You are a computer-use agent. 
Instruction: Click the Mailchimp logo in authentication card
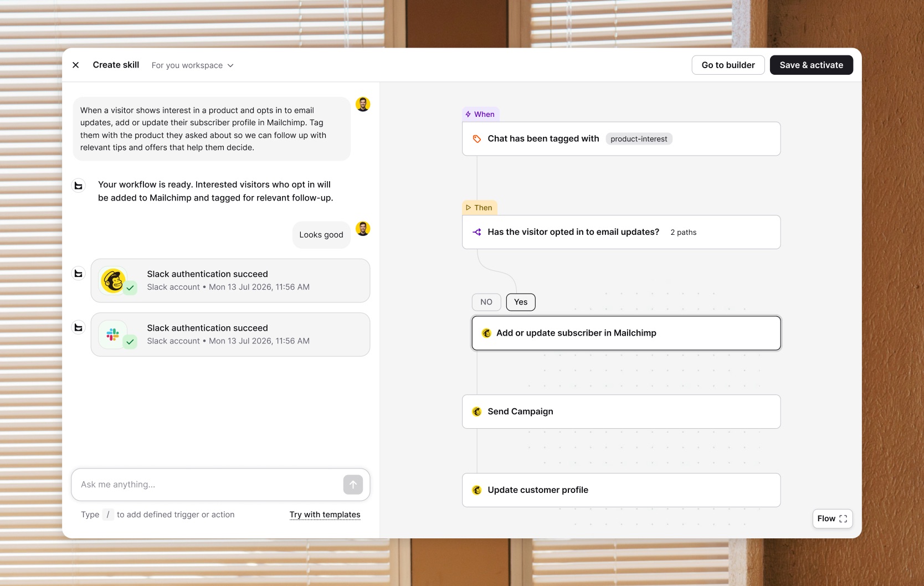coord(113,281)
